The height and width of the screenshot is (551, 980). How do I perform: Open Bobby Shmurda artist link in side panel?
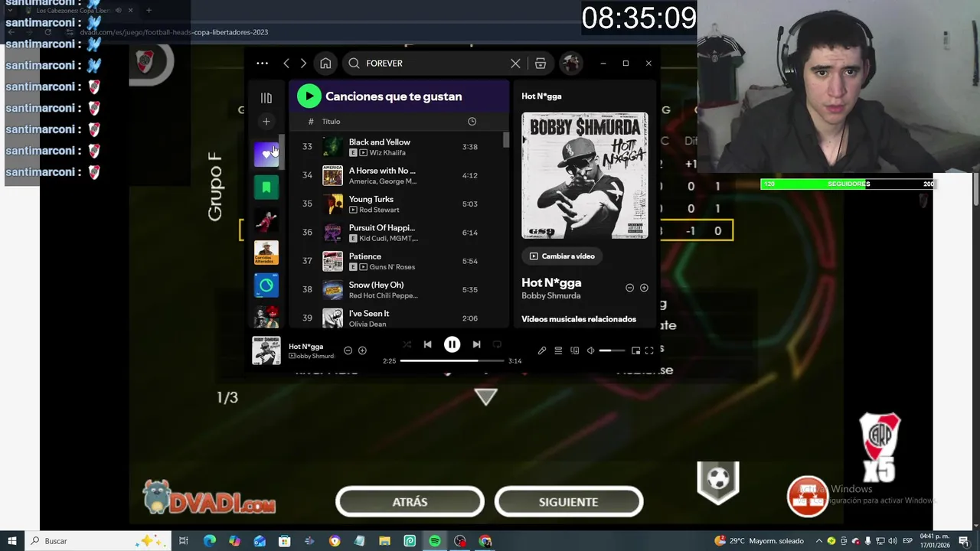(x=551, y=296)
